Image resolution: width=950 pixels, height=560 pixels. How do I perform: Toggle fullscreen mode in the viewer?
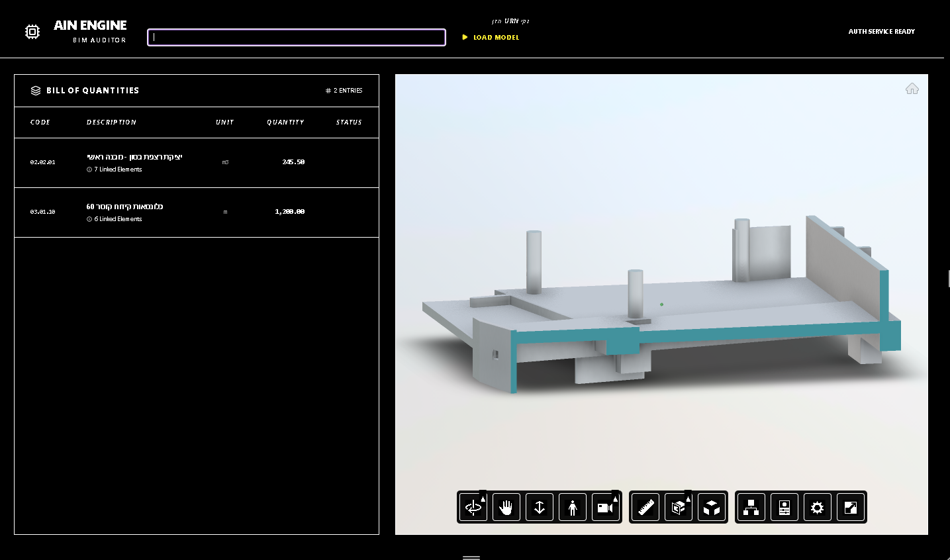tap(851, 507)
